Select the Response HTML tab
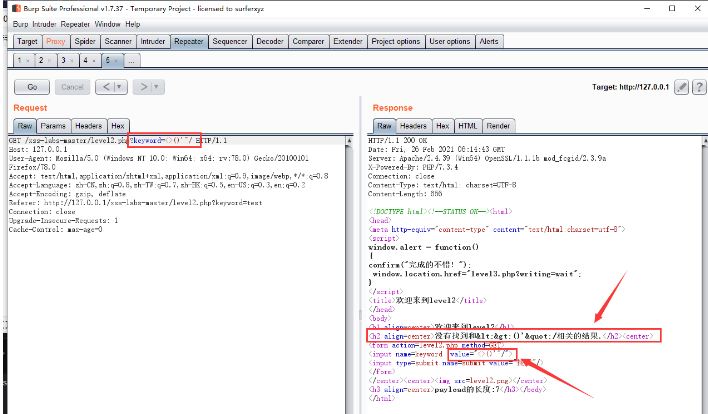The height and width of the screenshot is (414, 708). pos(468,126)
